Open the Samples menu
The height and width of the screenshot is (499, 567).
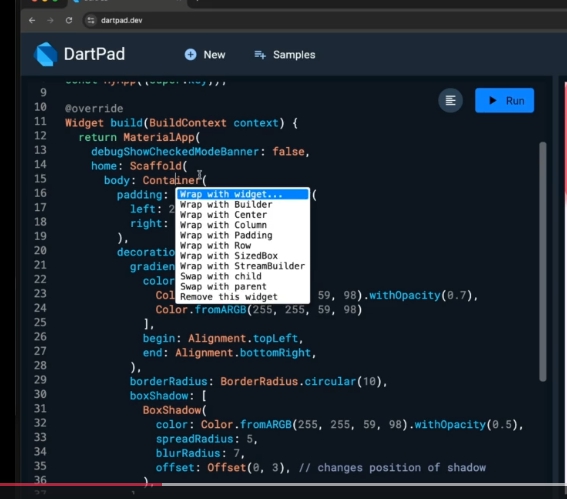coord(285,55)
